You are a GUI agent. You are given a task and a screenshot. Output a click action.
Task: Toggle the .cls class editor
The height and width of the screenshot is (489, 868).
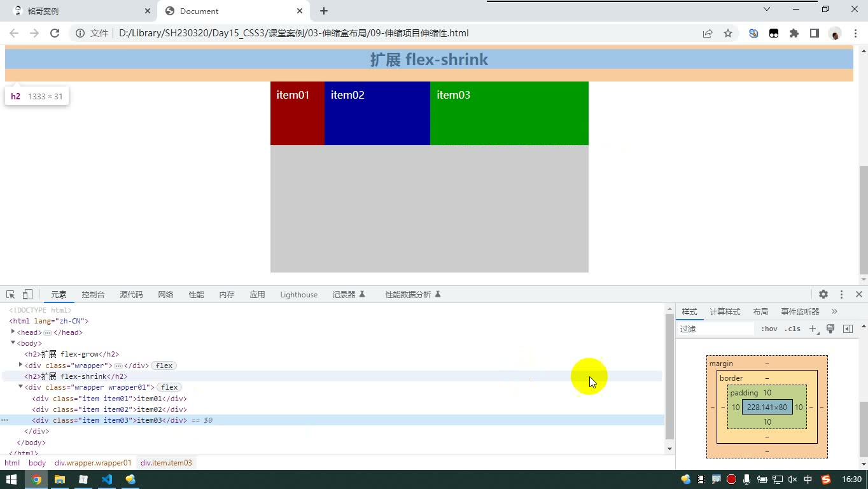click(x=792, y=329)
